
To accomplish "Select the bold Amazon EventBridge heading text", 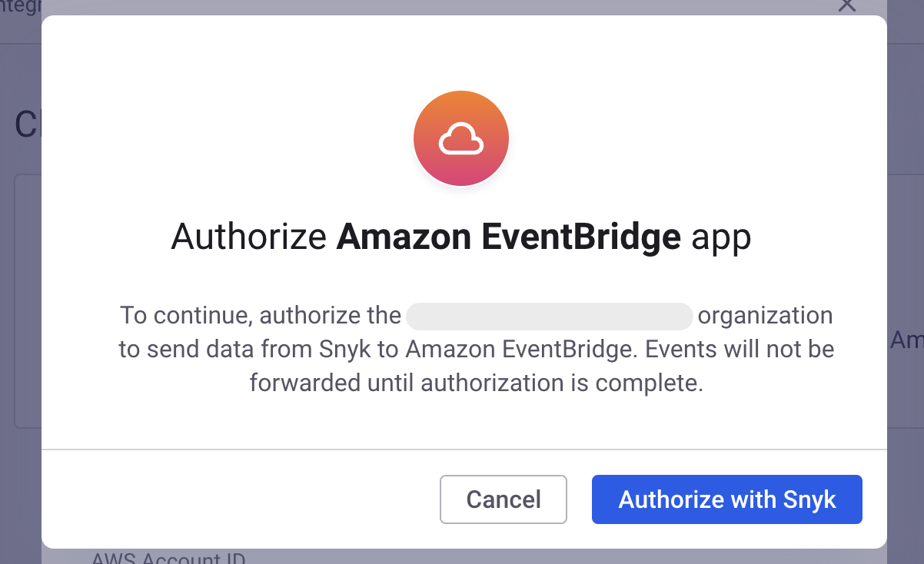I will coord(508,237).
